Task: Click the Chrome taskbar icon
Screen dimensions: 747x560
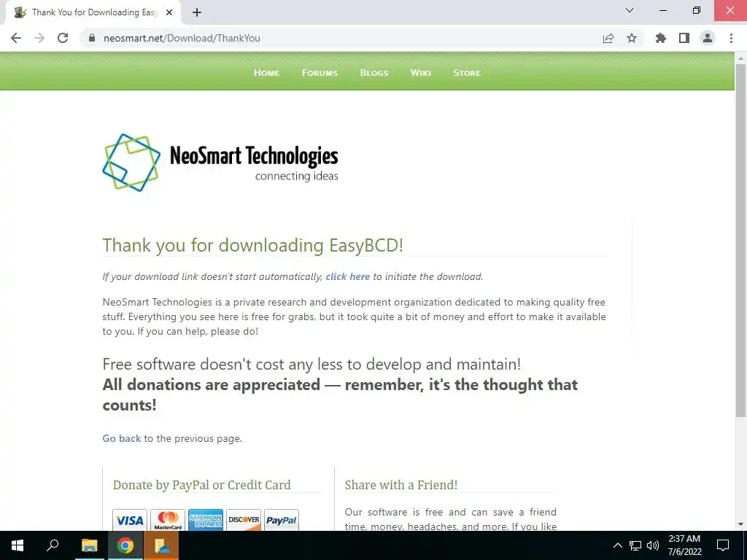Action: pyautogui.click(x=125, y=545)
